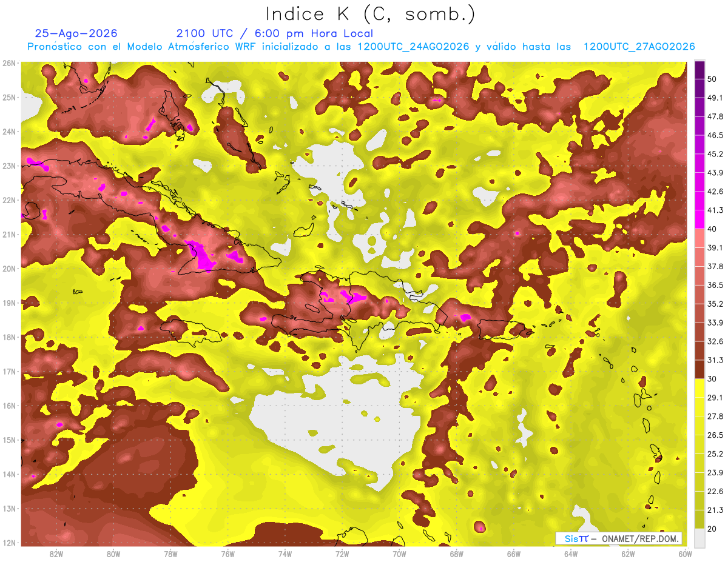Click legend value '35.2'

(715, 304)
